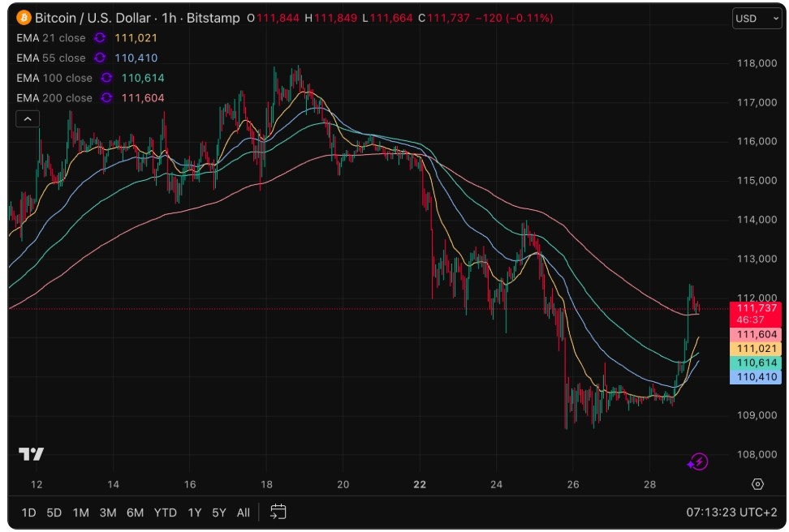Open chart settings gear on time axis

(x=757, y=483)
